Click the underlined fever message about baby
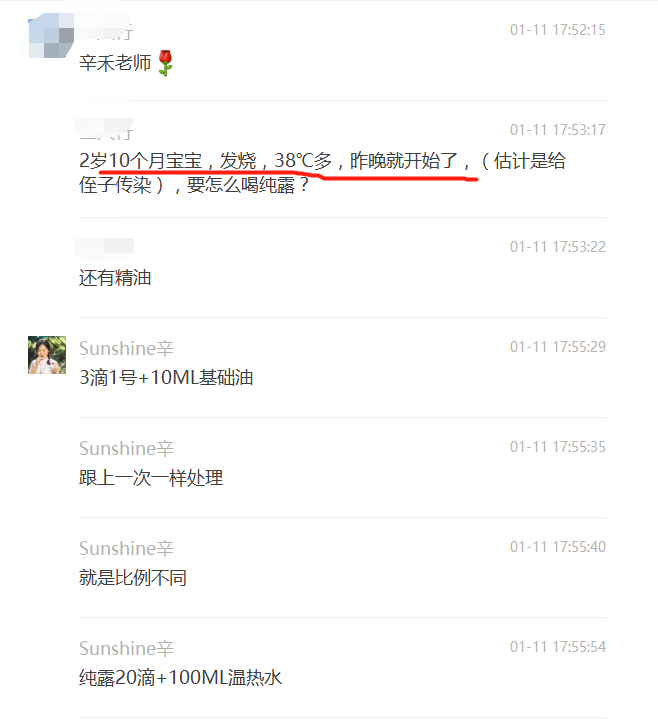Image resolution: width=658 pixels, height=723 pixels. click(322, 173)
